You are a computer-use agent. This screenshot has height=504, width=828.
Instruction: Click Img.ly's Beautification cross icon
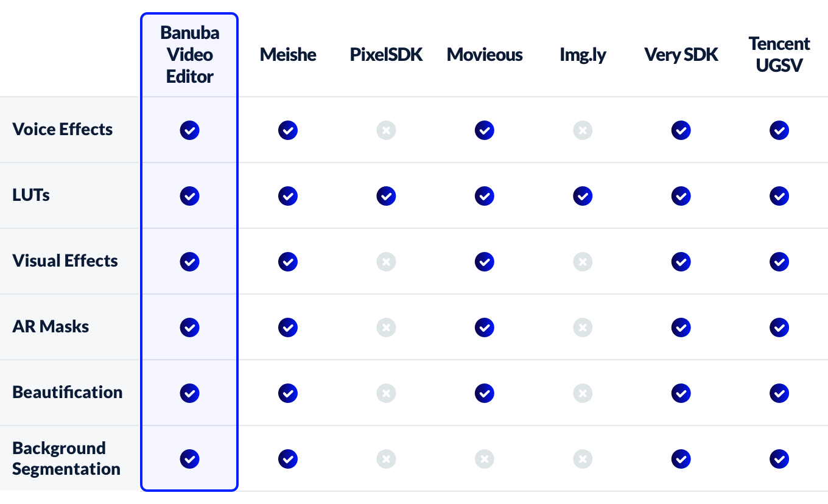click(583, 393)
